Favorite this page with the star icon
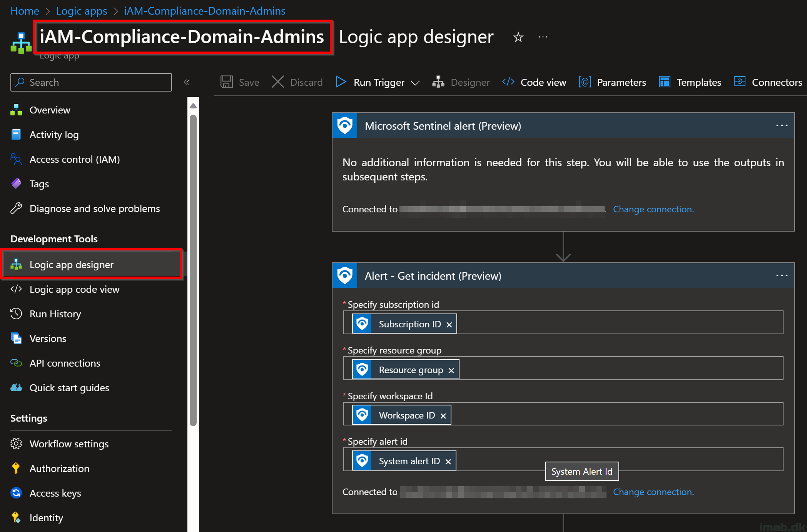The height and width of the screenshot is (532, 807). [518, 37]
